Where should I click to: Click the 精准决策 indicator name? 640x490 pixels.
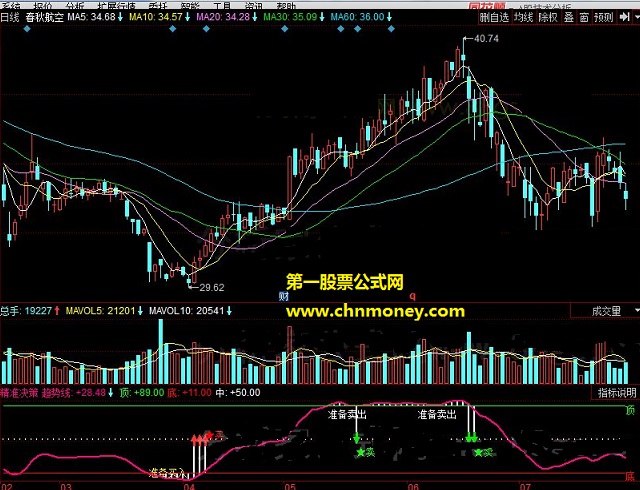[x=19, y=393]
